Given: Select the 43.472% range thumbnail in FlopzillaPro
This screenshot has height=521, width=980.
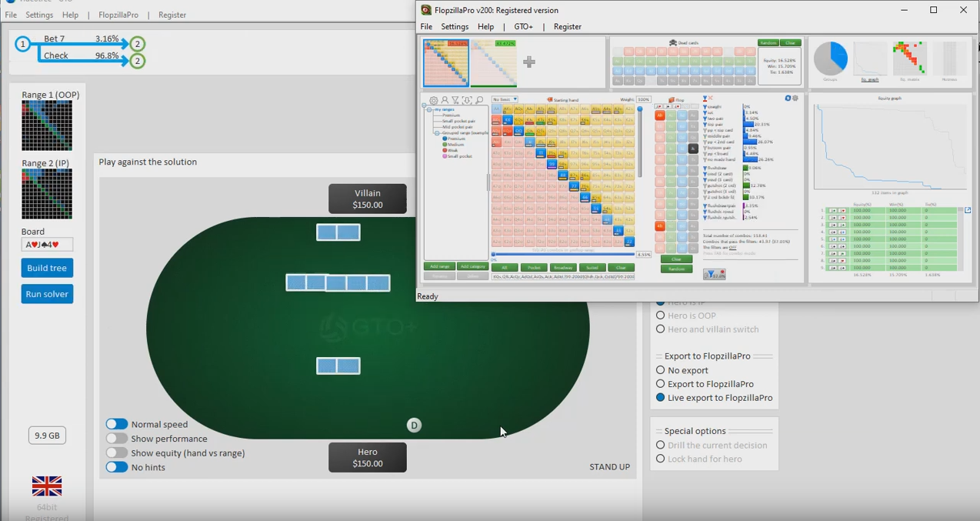Looking at the screenshot, I should point(494,63).
